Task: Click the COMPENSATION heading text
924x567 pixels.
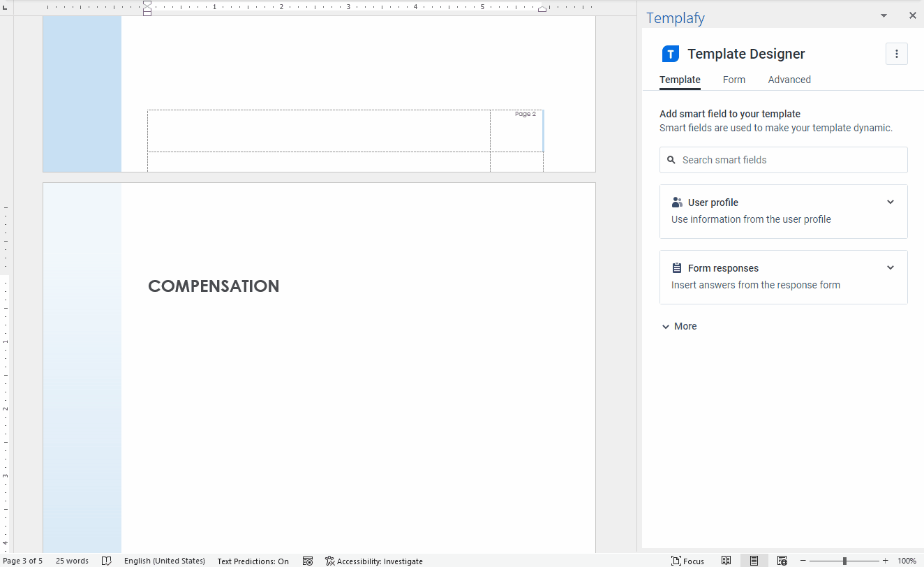Action: pos(214,286)
